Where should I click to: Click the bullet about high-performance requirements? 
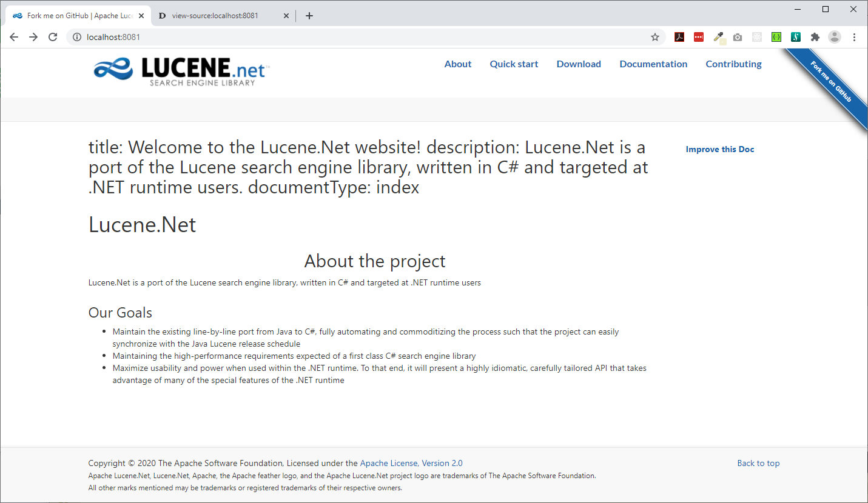tap(294, 356)
